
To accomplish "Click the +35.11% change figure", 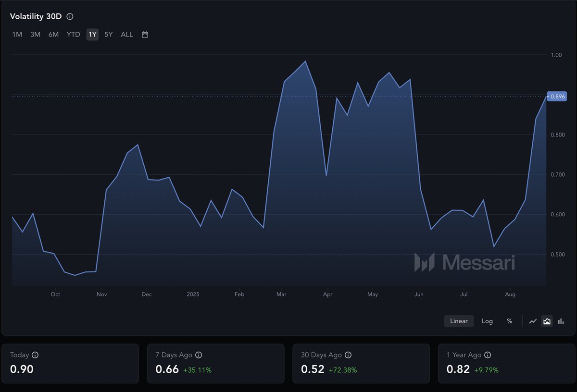I will (x=197, y=370).
